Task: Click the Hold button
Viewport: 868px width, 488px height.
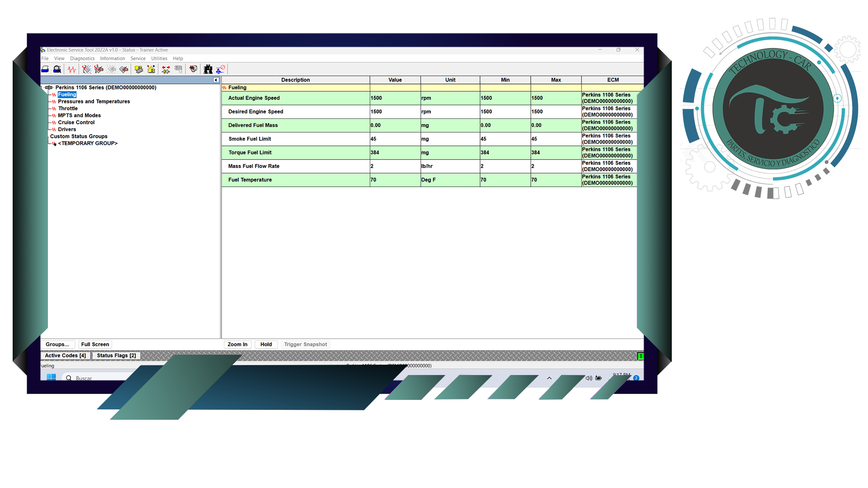Action: point(266,344)
